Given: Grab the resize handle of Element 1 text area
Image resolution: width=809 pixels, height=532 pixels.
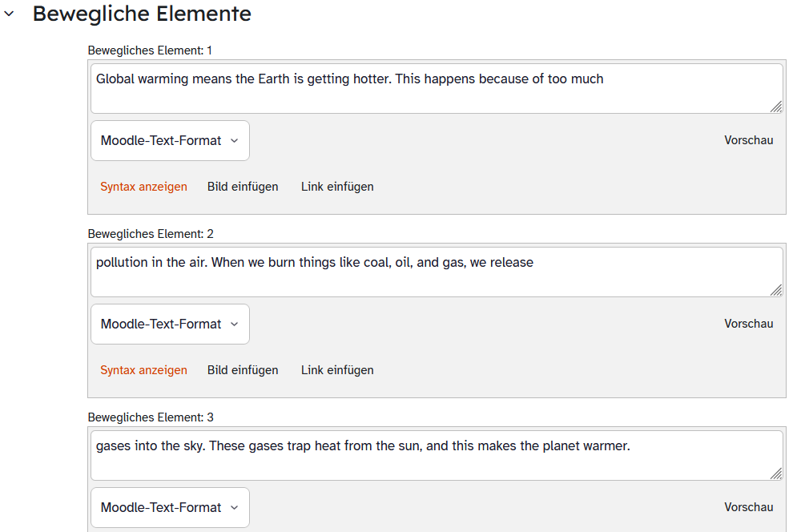Looking at the screenshot, I should [776, 107].
